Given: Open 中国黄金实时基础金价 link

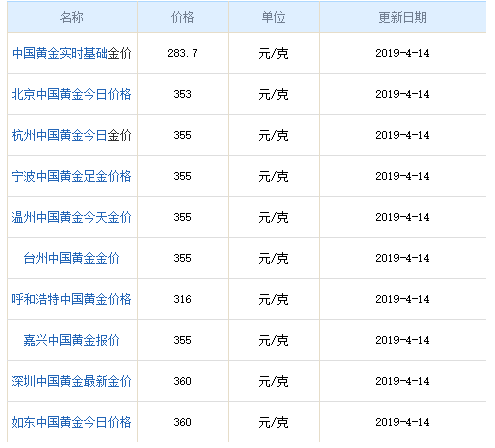Looking at the screenshot, I should [72, 53].
